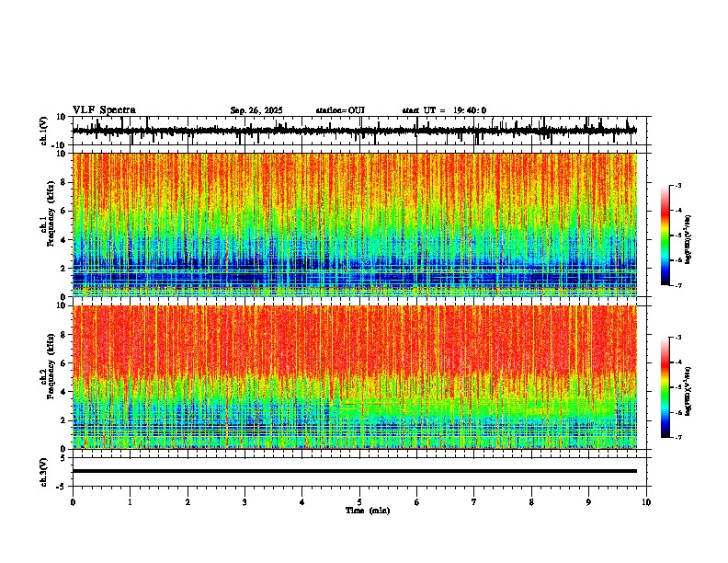Screen dimensions: 728x563
Task: Click the ch.1 color scale bar
Action: 665,236
